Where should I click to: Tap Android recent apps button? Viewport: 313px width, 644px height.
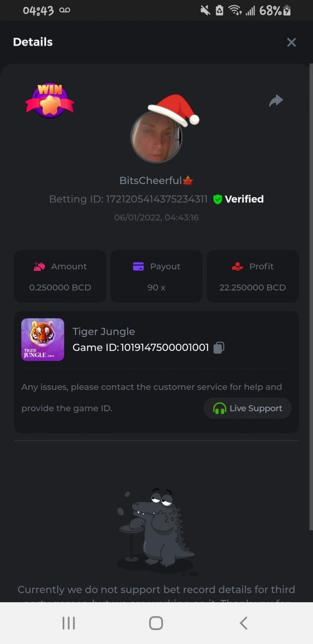click(69, 623)
